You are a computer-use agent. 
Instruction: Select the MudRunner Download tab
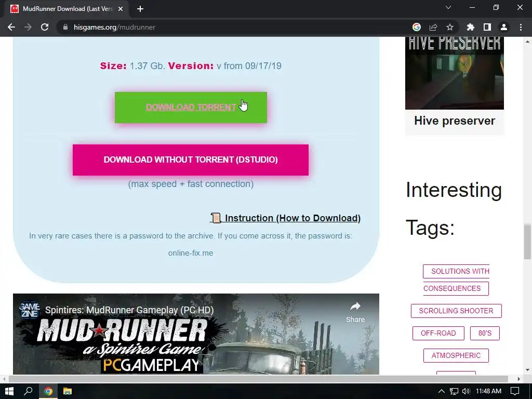tap(67, 9)
